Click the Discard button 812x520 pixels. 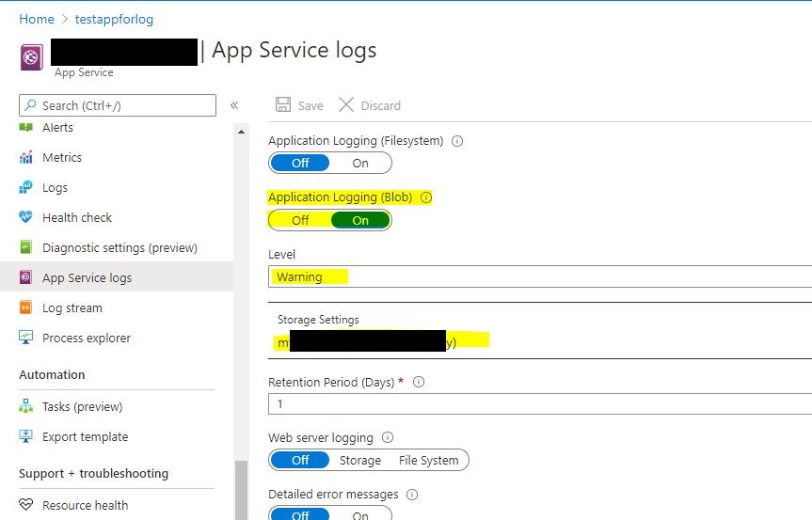pos(370,105)
